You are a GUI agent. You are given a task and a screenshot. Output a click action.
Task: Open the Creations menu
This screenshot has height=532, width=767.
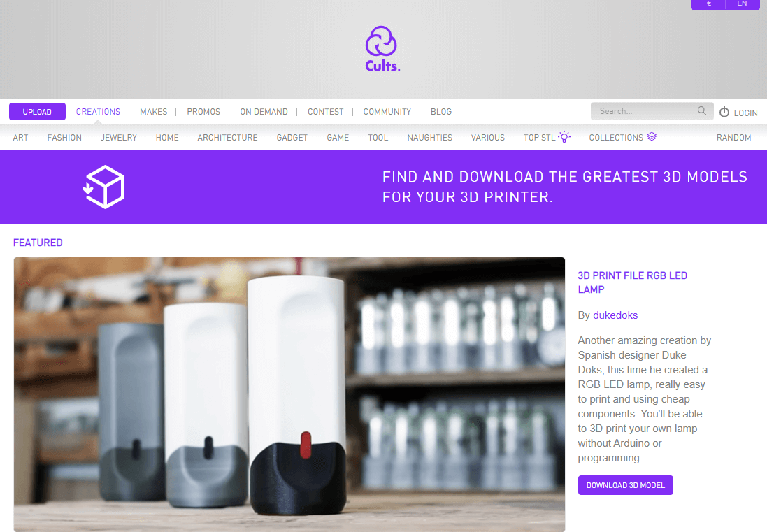tap(98, 111)
